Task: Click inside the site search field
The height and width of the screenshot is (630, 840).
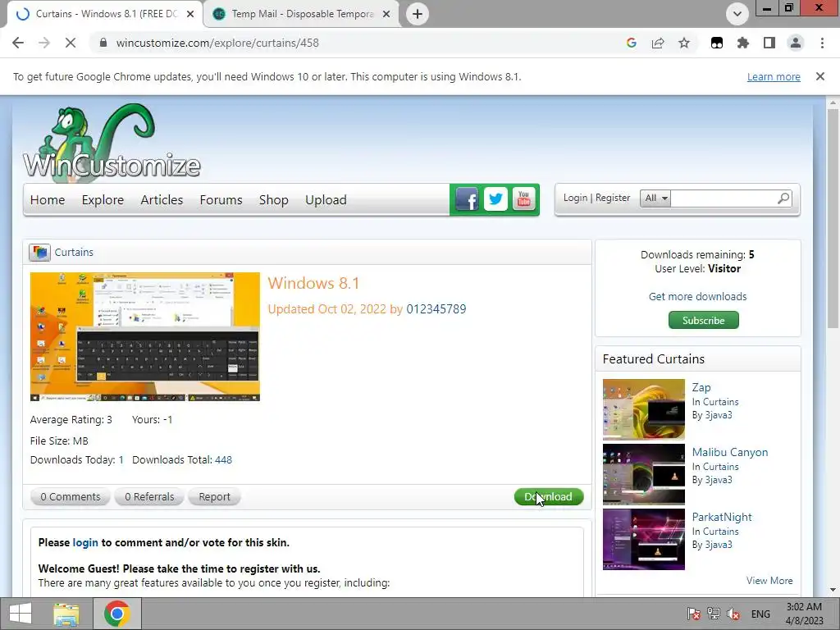Action: pyautogui.click(x=724, y=199)
